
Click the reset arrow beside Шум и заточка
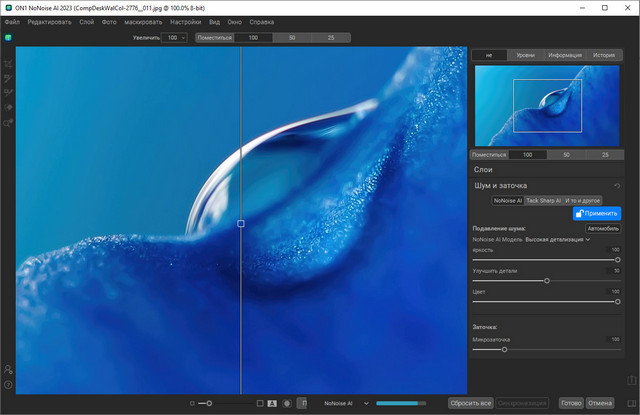tap(617, 185)
